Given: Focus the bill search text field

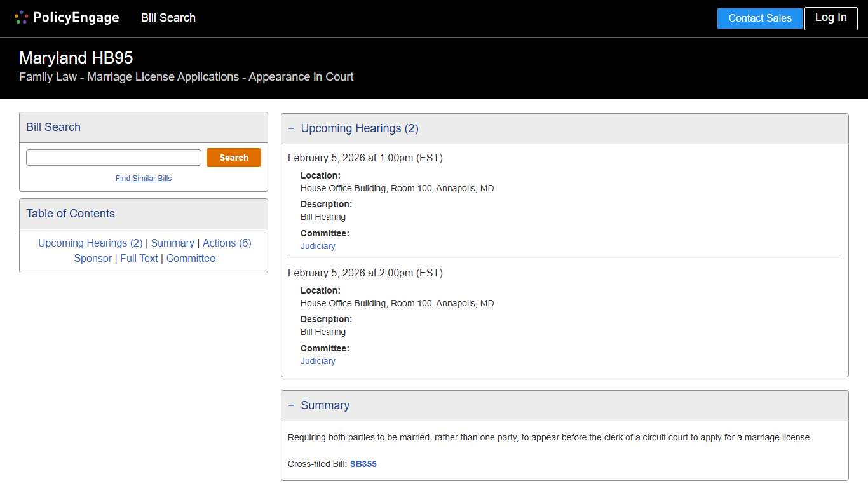Looking at the screenshot, I should coord(114,158).
